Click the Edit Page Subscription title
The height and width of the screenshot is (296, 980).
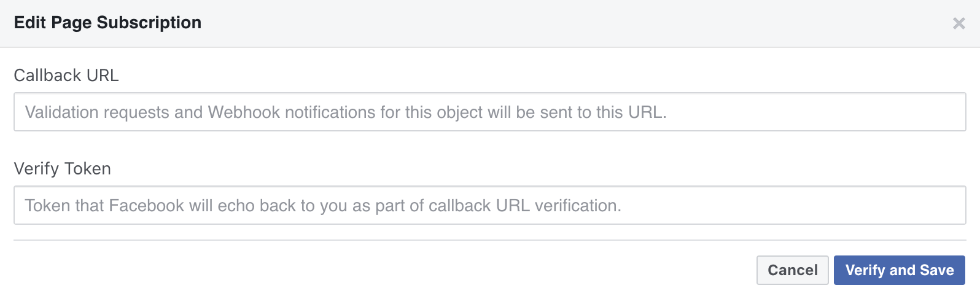tap(107, 23)
